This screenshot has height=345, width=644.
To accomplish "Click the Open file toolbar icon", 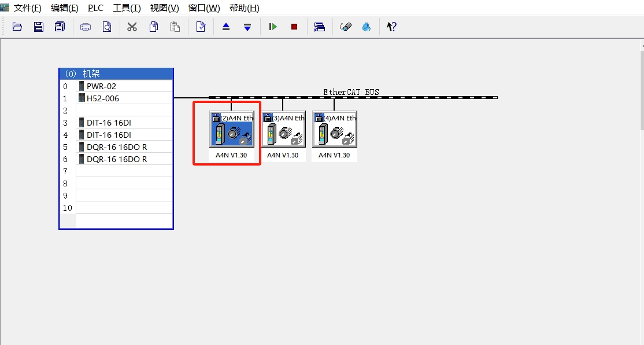I will click(17, 27).
